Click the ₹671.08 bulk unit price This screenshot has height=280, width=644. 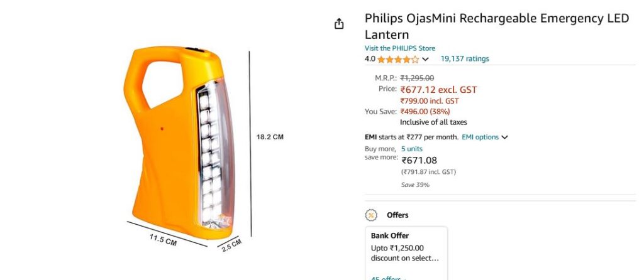419,161
